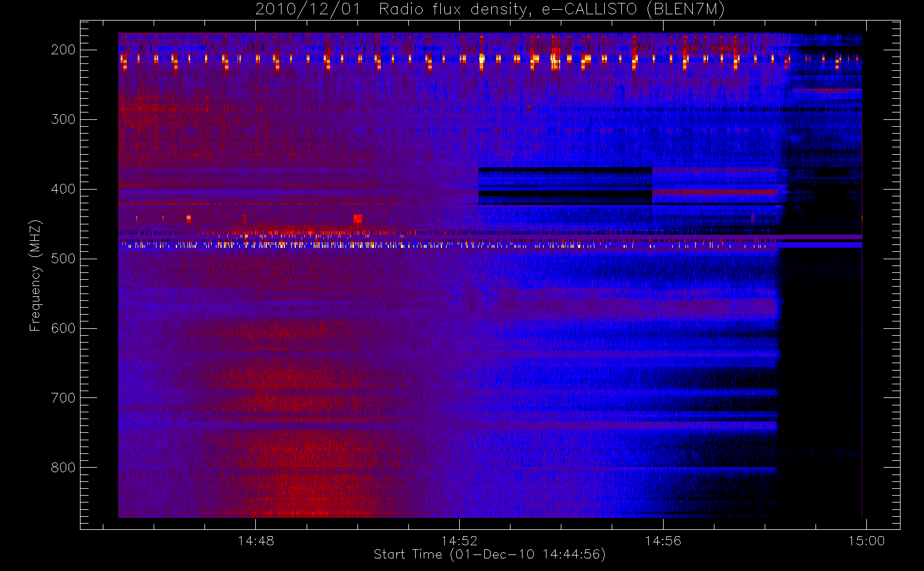Click the 14:52 time tick label
The width and height of the screenshot is (924, 571).
(x=459, y=541)
